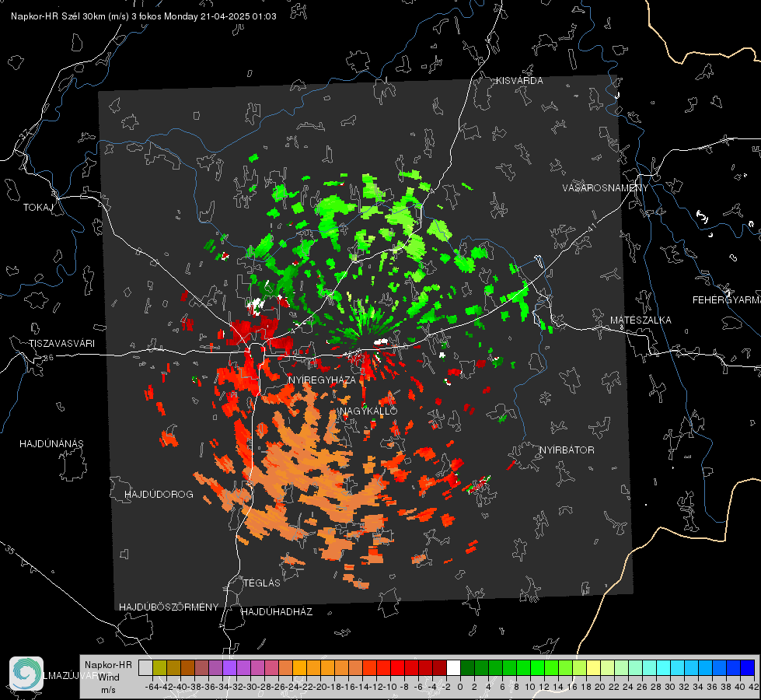Viewport: 761px width, 700px height.
Task: Select the VÁSÁROSNAMÉNY town label
Action: click(x=606, y=188)
